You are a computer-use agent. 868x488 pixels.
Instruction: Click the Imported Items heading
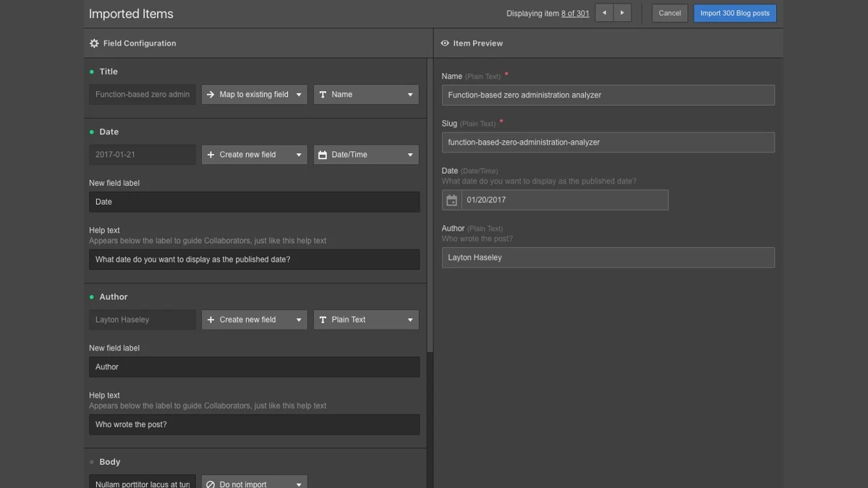(131, 14)
